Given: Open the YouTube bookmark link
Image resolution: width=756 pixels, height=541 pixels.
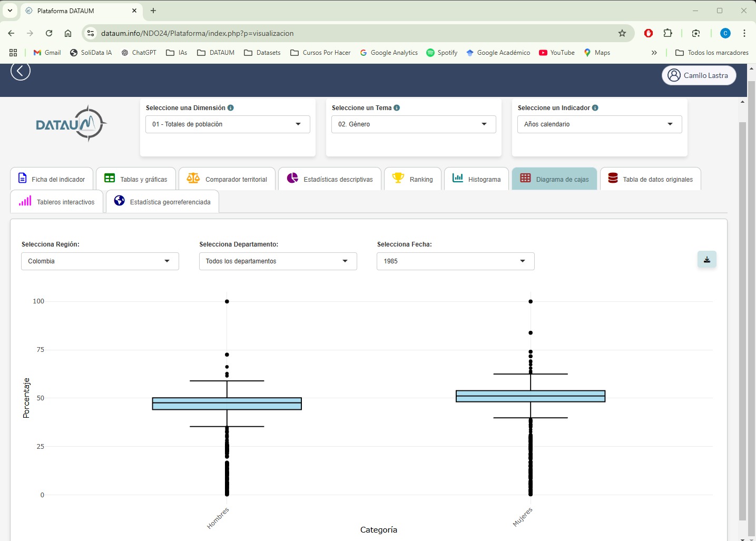Looking at the screenshot, I should point(557,53).
